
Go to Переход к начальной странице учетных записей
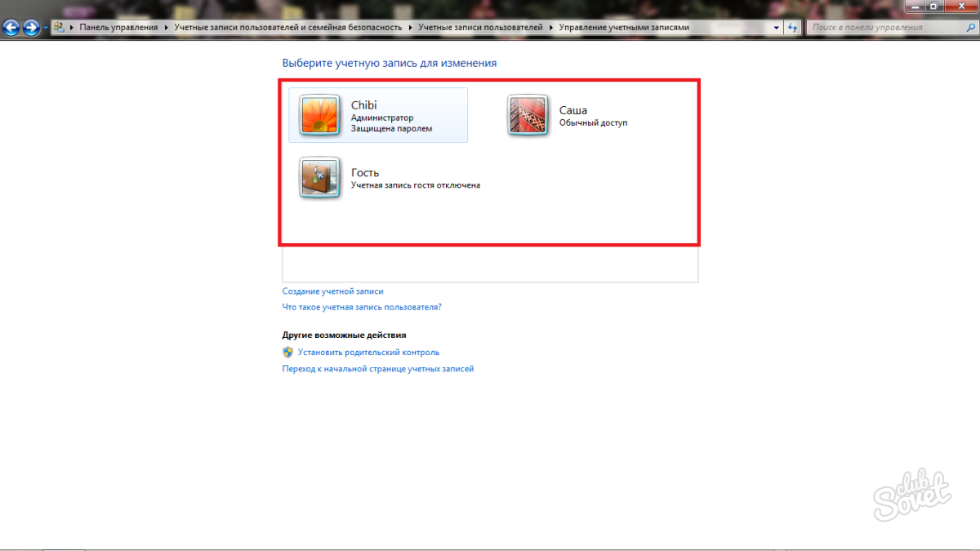[377, 369]
